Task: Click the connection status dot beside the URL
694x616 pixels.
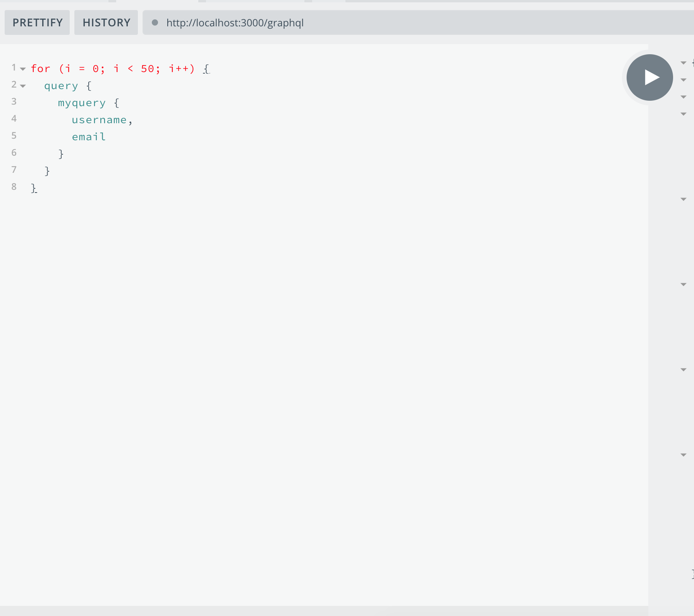Action: pyautogui.click(x=156, y=23)
